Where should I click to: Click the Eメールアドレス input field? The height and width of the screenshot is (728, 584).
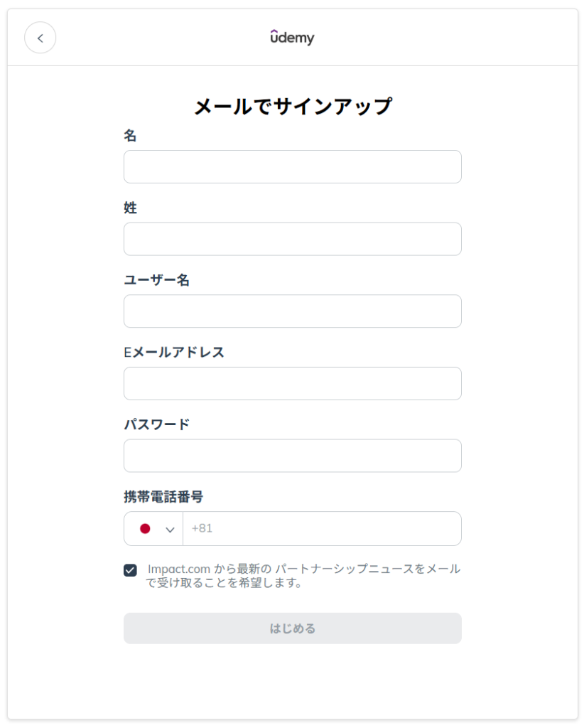point(292,384)
